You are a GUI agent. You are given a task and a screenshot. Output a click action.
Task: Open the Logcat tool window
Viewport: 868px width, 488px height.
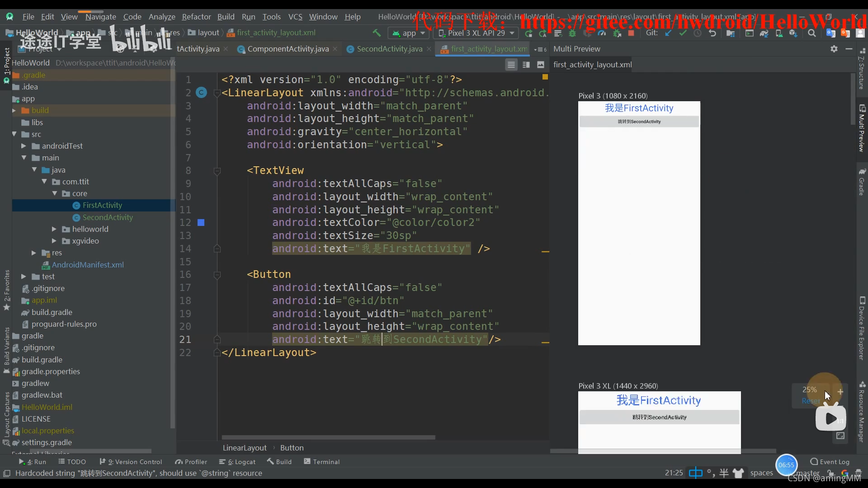[x=237, y=462]
